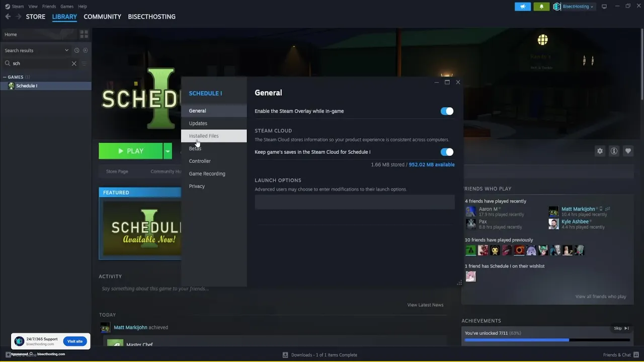Click the achievements progress bar
The image size is (644, 362).
pos(547,340)
